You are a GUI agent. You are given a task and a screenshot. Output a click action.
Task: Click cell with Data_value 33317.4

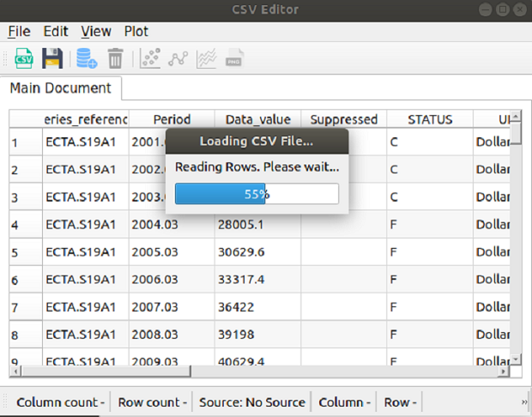[258, 280]
